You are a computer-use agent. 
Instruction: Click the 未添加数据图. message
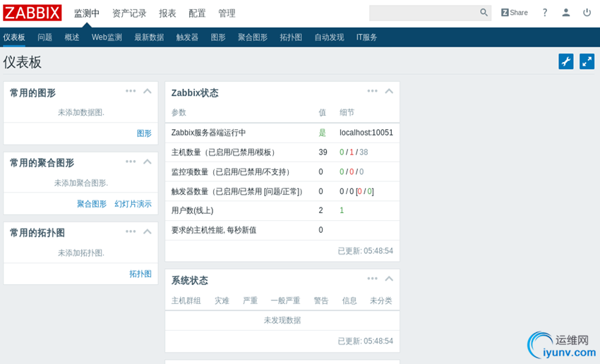(80, 112)
